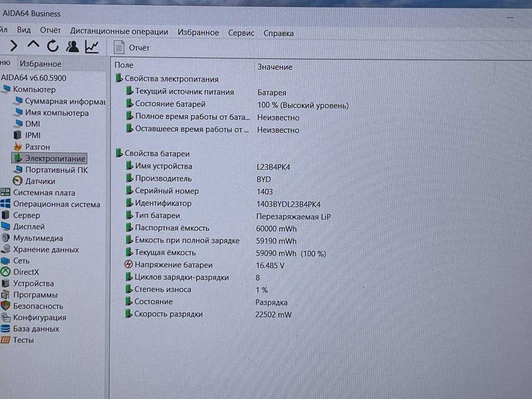The image size is (532, 399).
Task: Select Сеть category
Action: 15,260
